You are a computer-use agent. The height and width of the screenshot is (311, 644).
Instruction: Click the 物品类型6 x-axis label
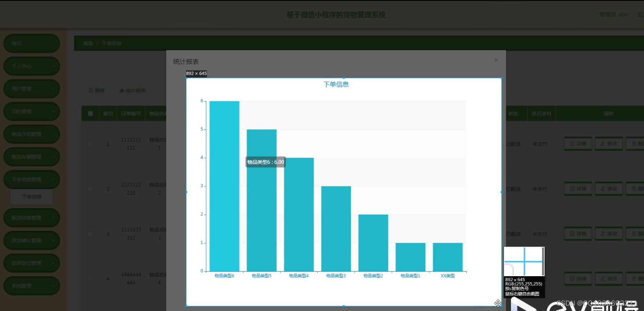pyautogui.click(x=224, y=276)
